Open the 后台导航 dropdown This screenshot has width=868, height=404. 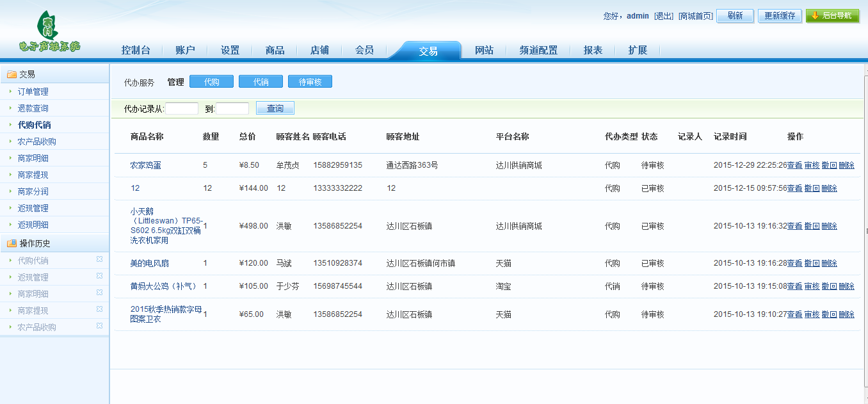click(832, 16)
